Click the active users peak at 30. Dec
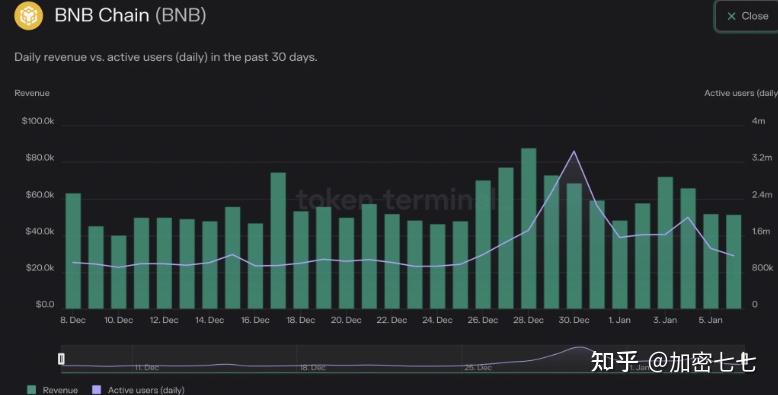 coord(574,151)
